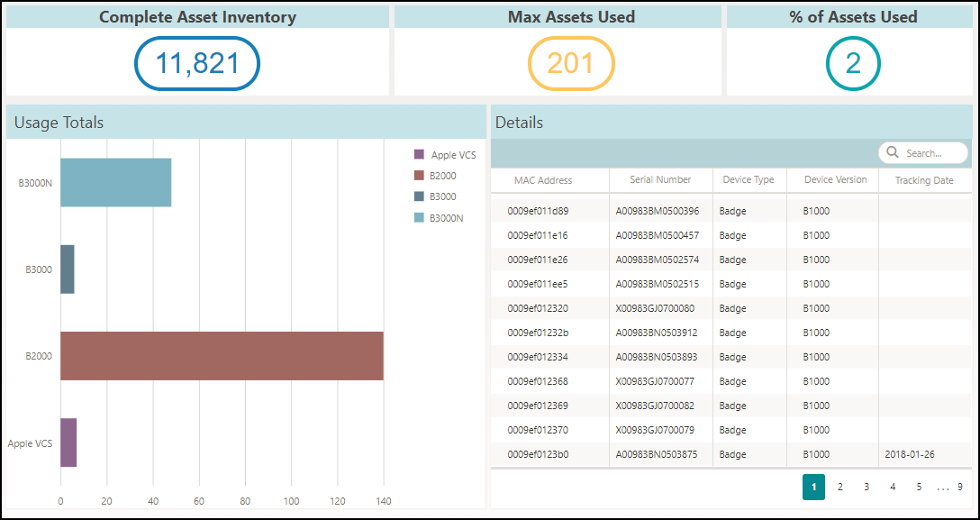Sort by Serial Number column header
Image resolution: width=980 pixels, height=520 pixels.
click(x=660, y=180)
